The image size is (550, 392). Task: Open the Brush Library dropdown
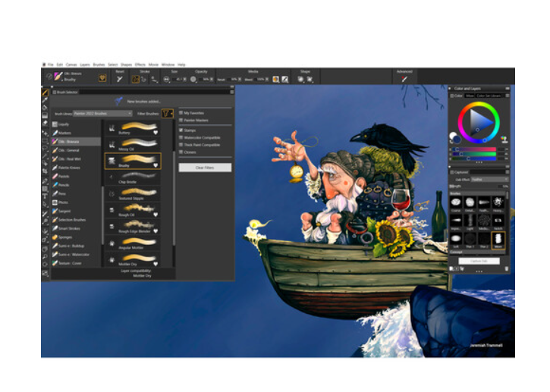click(102, 114)
